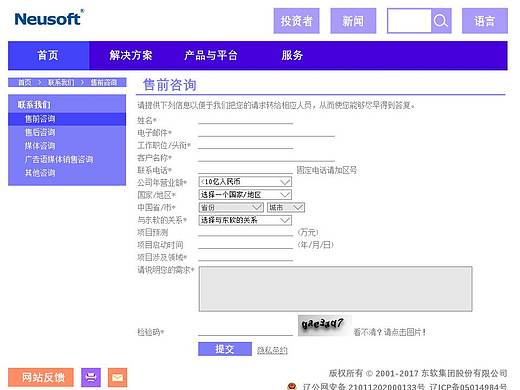Select 媒体咨询 in the sidebar
Screen dimensions: 520x390
(x=40, y=146)
